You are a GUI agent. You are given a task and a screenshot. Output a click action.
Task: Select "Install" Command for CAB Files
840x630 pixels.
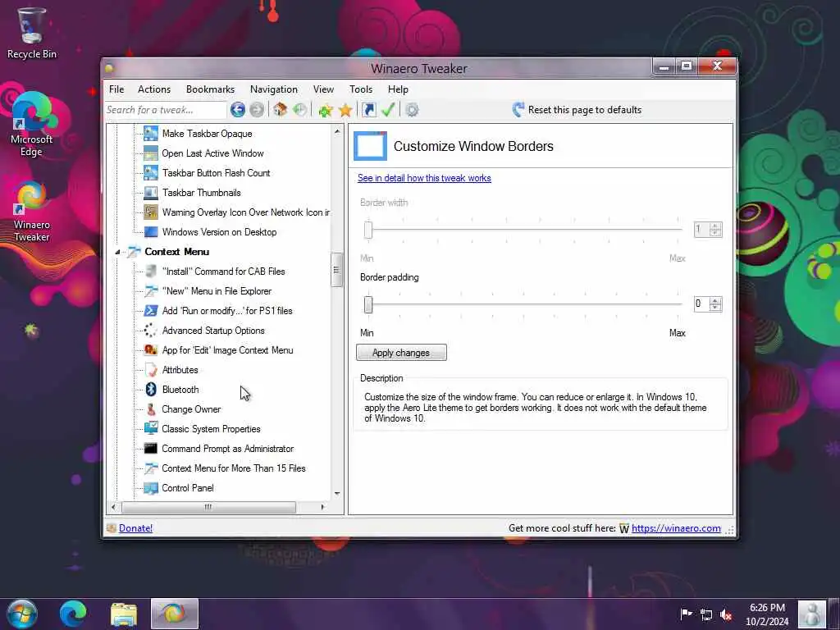223,272
